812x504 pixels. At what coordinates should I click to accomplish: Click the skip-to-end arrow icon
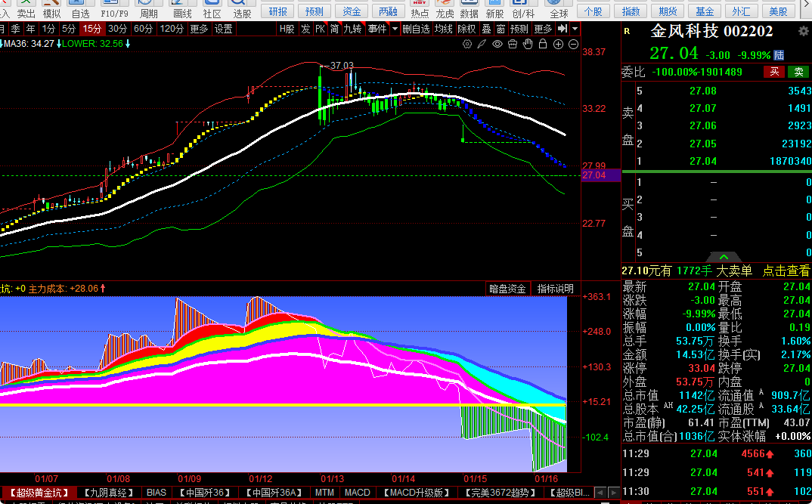point(563,29)
